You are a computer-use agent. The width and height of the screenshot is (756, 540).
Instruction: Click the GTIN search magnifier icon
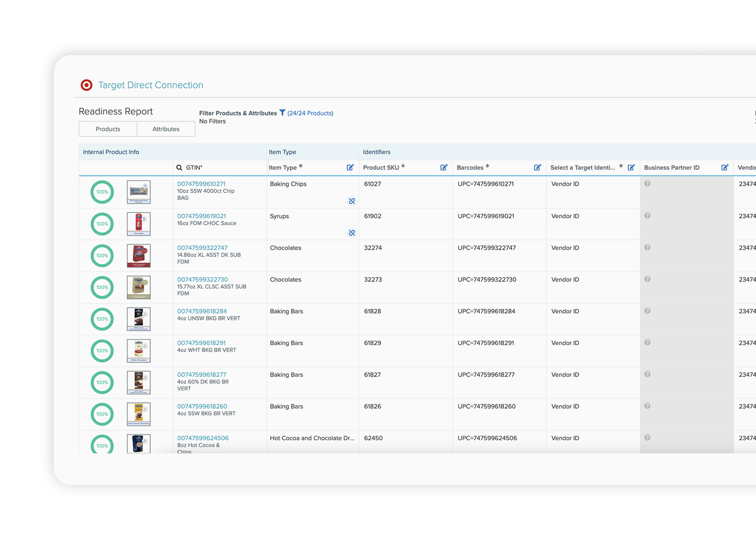pyautogui.click(x=179, y=167)
